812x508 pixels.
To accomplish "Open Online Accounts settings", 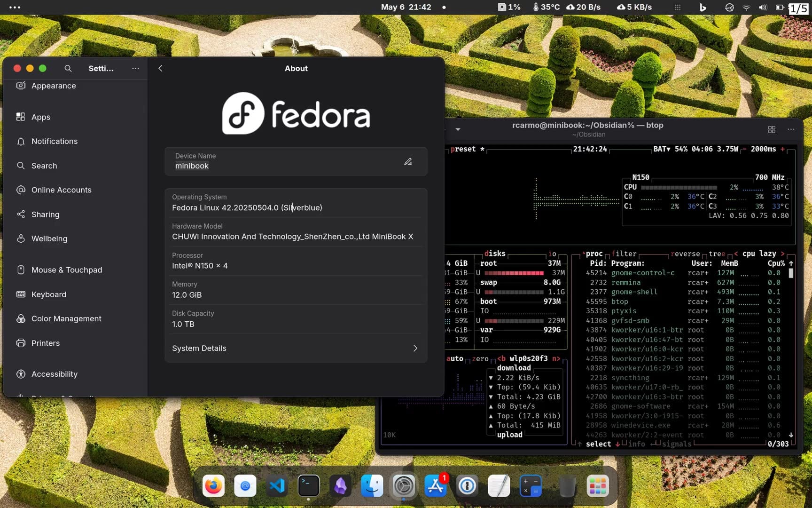I will [75, 190].
